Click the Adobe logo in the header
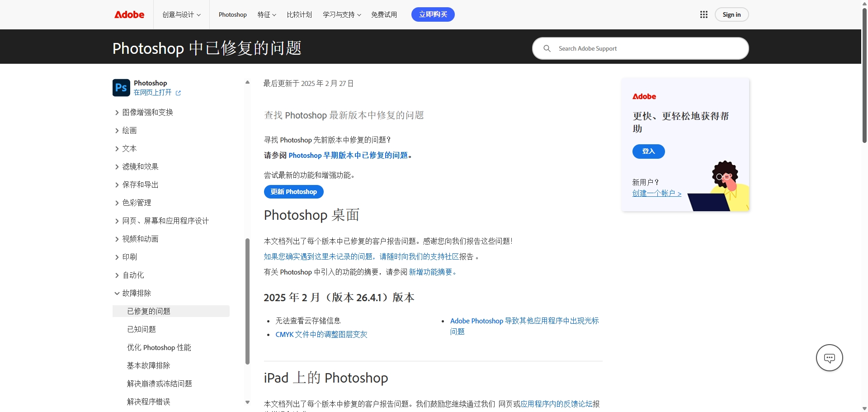868x412 pixels. [129, 14]
